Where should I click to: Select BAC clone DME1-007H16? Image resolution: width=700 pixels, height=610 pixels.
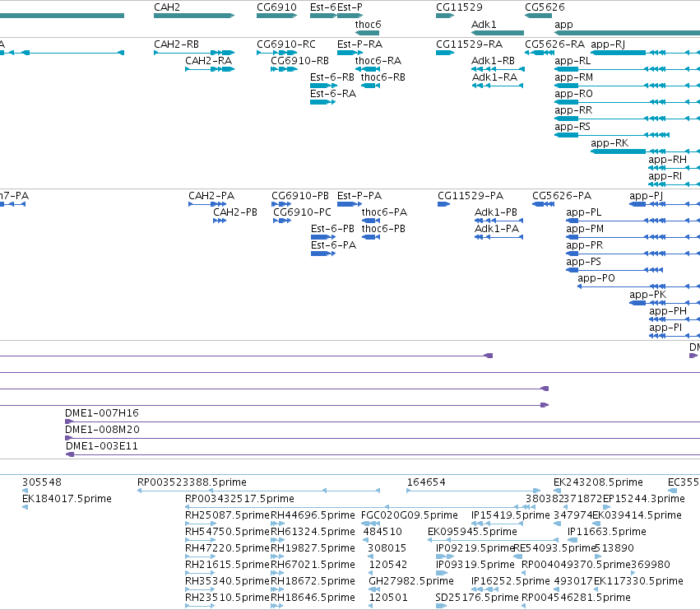click(102, 413)
